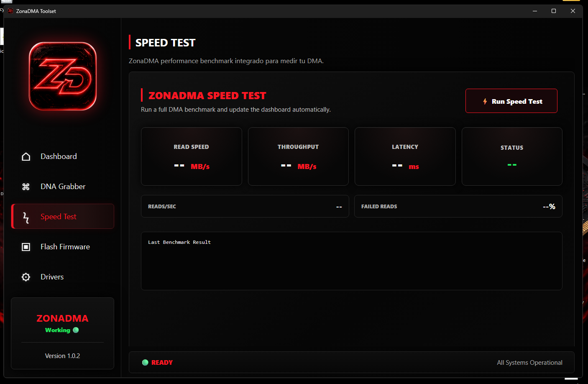
Task: Click the ZONADMA SPEED TEST title
Action: [x=207, y=96]
